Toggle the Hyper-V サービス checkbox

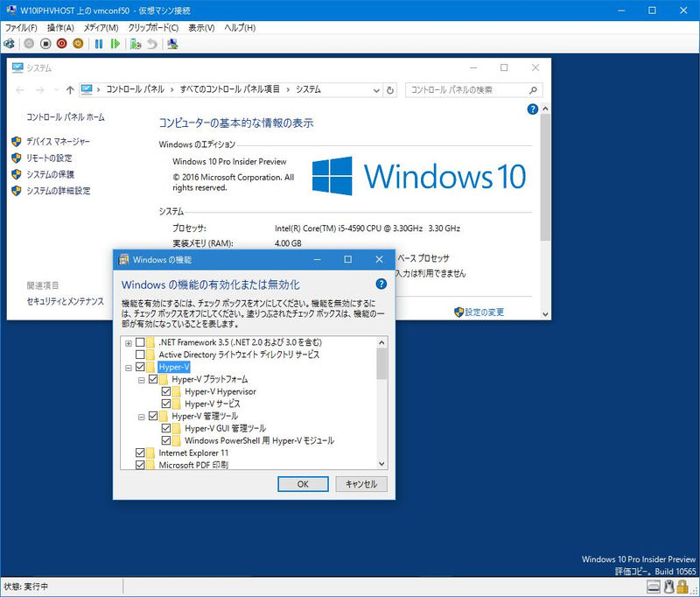pyautogui.click(x=166, y=404)
